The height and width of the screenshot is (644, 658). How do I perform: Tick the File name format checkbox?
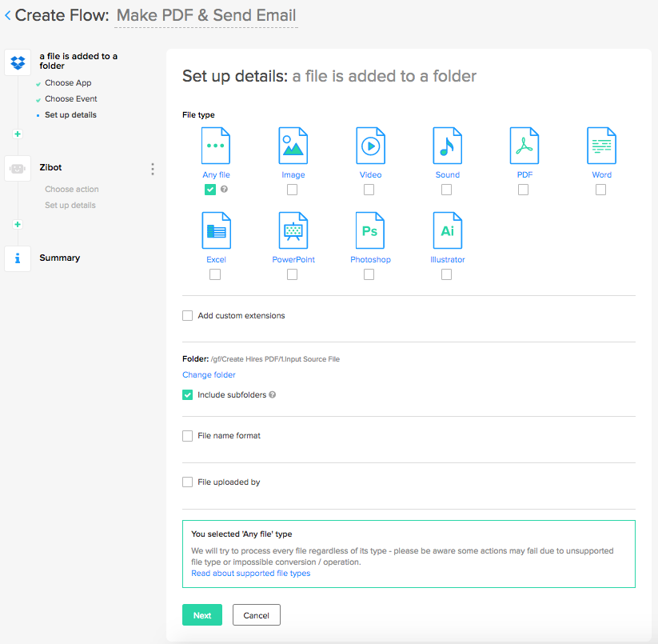coord(188,436)
